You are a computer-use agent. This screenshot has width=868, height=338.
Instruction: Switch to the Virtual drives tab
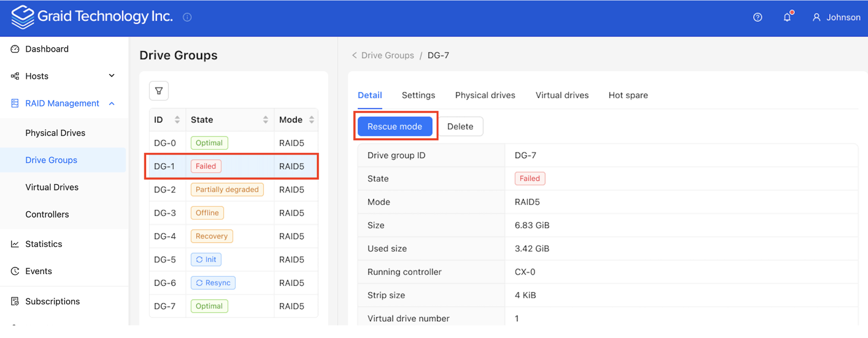[x=562, y=95]
